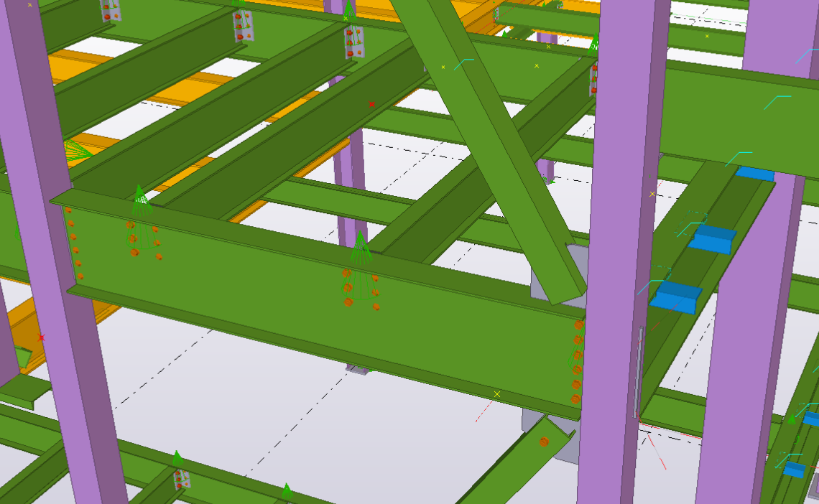
Task: Select the bolt group at beam's right end
Action: 577,362
